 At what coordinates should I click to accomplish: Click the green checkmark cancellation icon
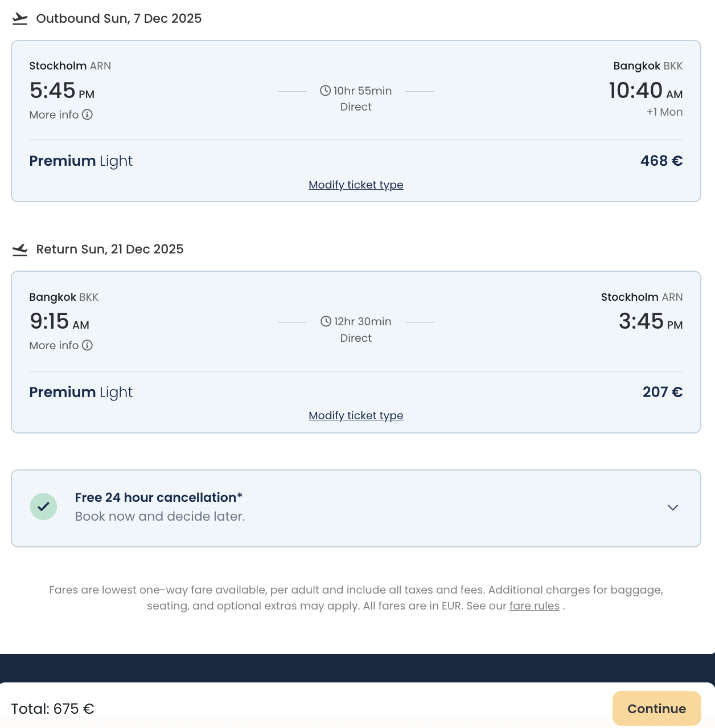[43, 506]
